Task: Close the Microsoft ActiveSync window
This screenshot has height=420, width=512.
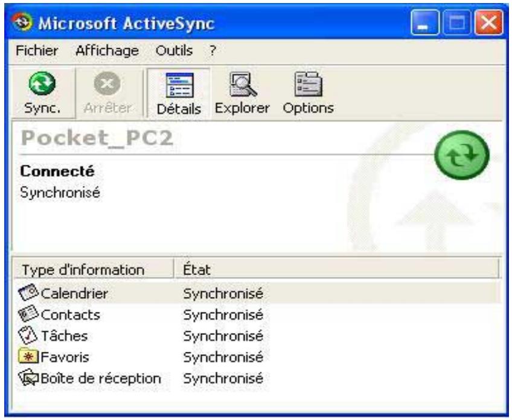Action: (489, 22)
